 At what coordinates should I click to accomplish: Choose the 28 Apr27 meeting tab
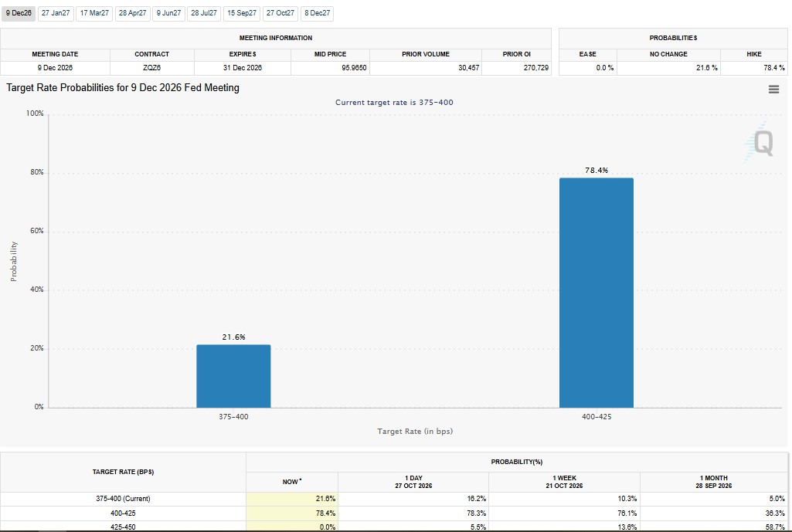[132, 13]
